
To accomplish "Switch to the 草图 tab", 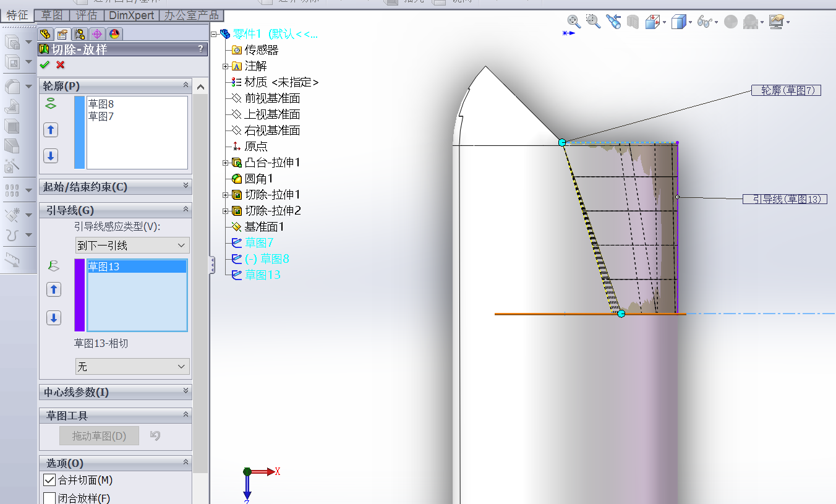I will [x=52, y=15].
